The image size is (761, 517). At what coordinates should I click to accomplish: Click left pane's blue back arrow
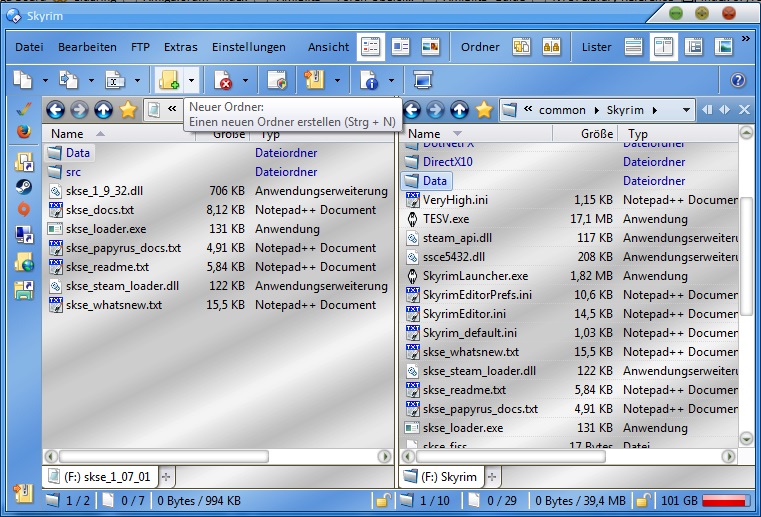point(55,109)
